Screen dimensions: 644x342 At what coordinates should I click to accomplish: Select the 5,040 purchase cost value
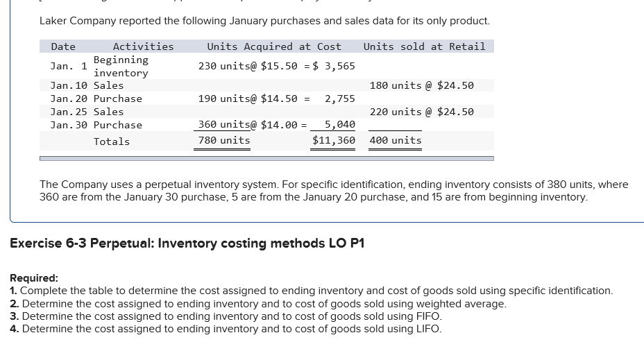(339, 125)
